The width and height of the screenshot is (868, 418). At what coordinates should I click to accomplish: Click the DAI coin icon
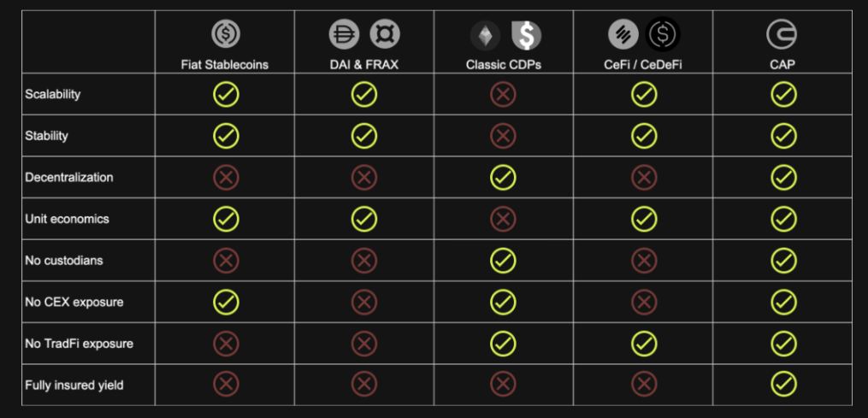[344, 34]
